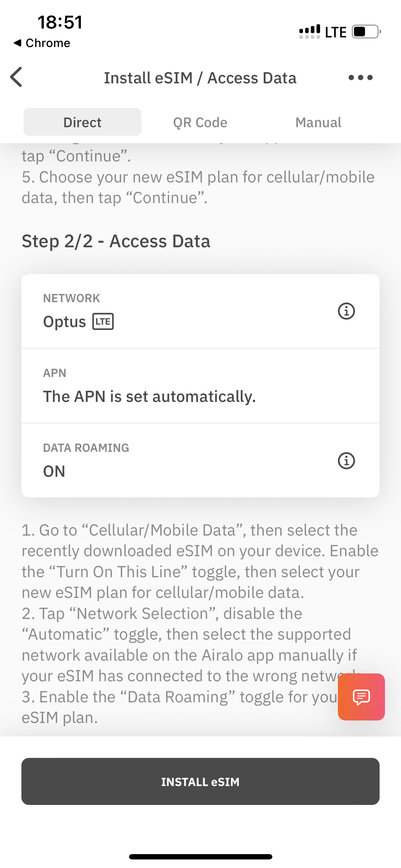Tap the Install eSIM / Access Data title
This screenshot has height=868, width=401.
pyautogui.click(x=200, y=78)
